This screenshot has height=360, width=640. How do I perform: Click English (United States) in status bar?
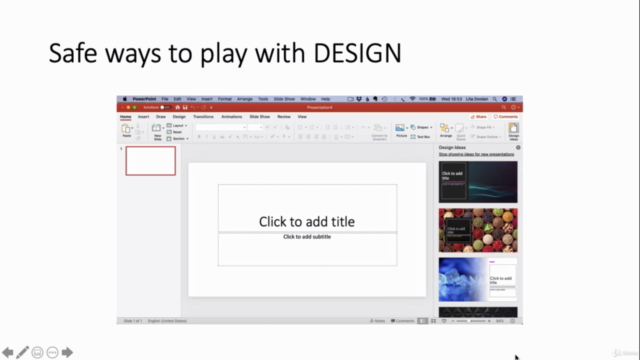[x=167, y=321]
